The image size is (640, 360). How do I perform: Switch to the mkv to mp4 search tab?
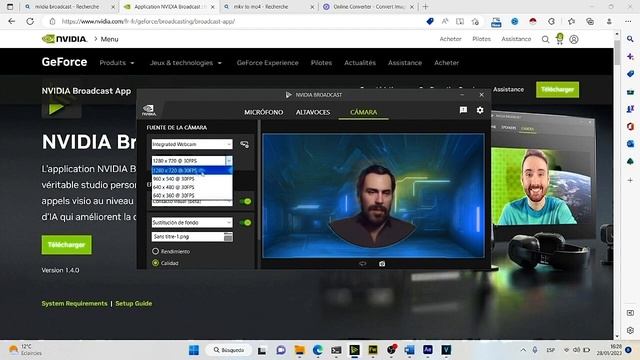269,7
